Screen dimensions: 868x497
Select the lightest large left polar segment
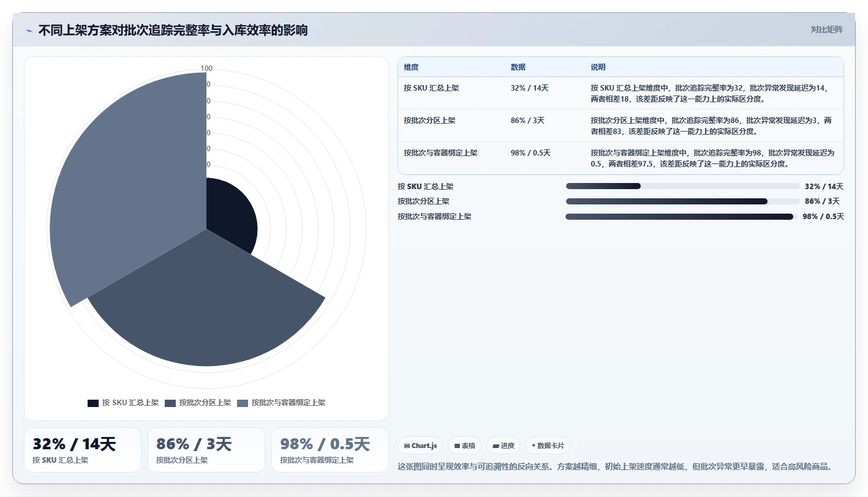pyautogui.click(x=129, y=190)
